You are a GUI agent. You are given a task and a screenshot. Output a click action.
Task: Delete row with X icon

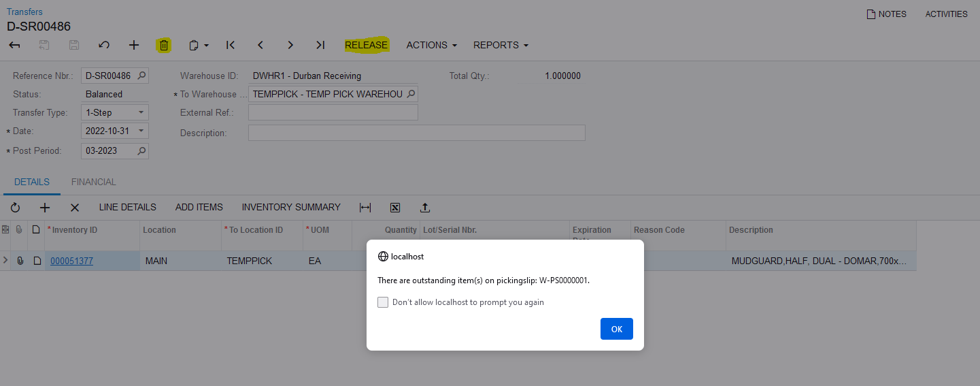75,208
